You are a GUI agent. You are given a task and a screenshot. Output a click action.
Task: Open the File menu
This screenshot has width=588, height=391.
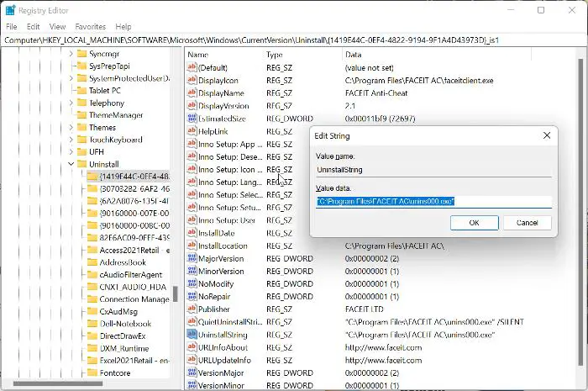(11, 27)
